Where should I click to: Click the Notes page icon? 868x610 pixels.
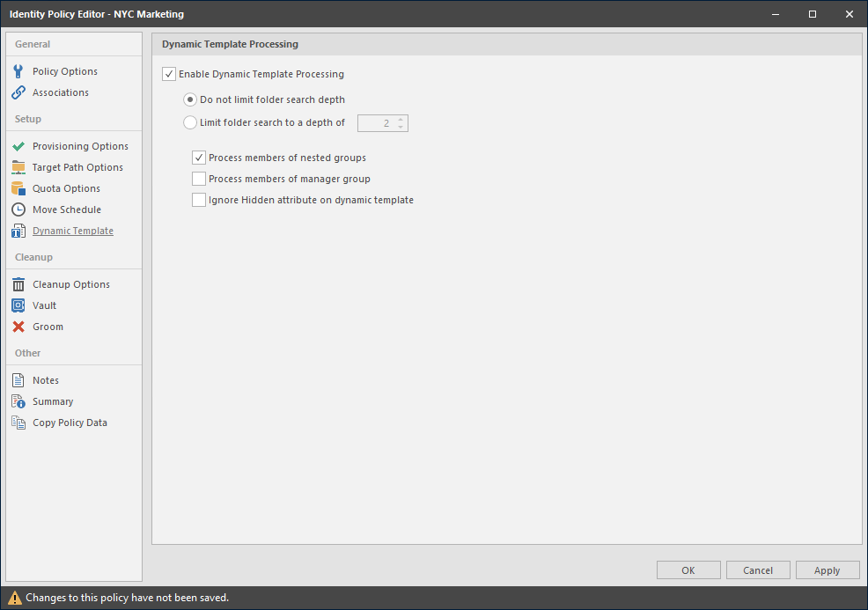pyautogui.click(x=18, y=380)
